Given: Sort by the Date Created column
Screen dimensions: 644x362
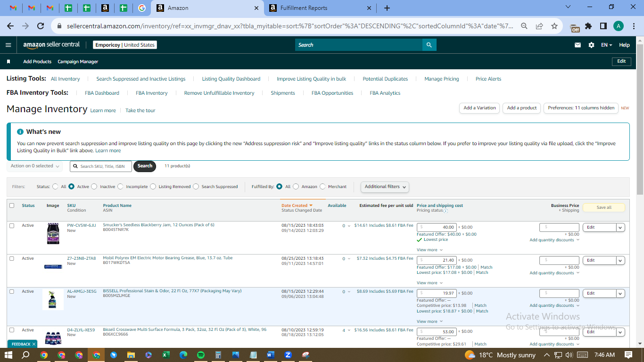Looking at the screenshot, I should point(297,206).
